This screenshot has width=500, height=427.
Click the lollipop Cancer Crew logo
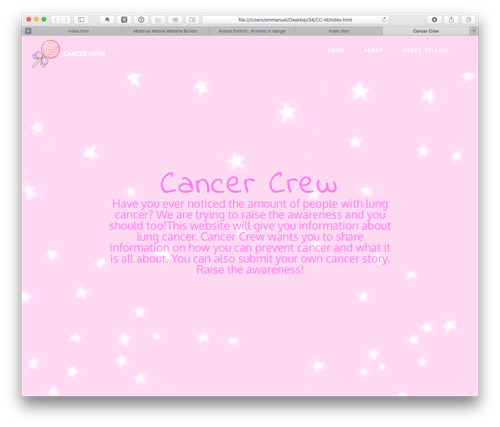pos(46,54)
